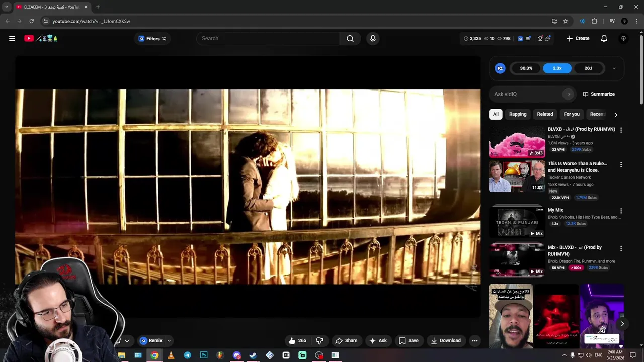The image size is (644, 362).
Task: Click the Ask button below video
Action: [x=378, y=340]
